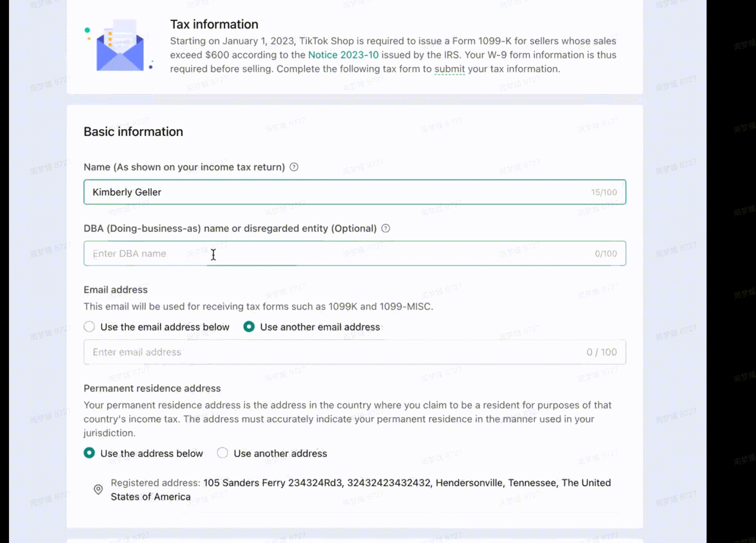Select 'Use another address' radio
Viewport: 756px width, 543px height.
(222, 453)
